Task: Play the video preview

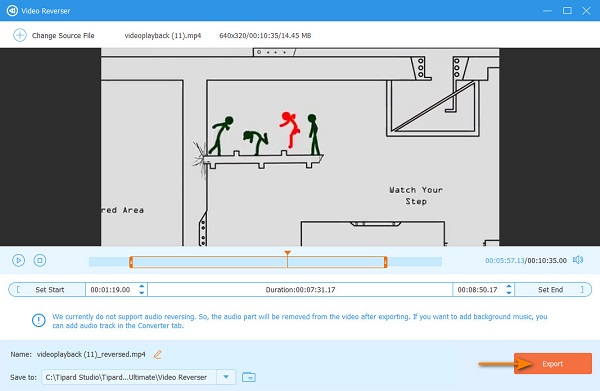Action: click(x=18, y=261)
